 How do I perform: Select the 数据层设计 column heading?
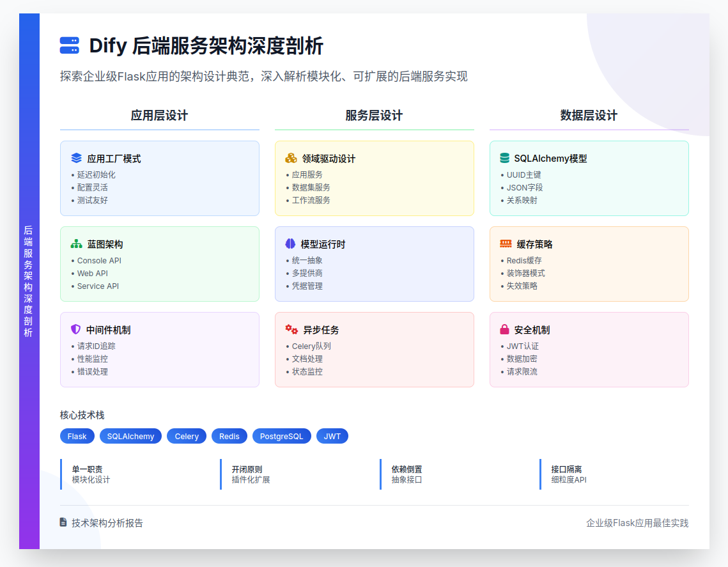(589, 116)
